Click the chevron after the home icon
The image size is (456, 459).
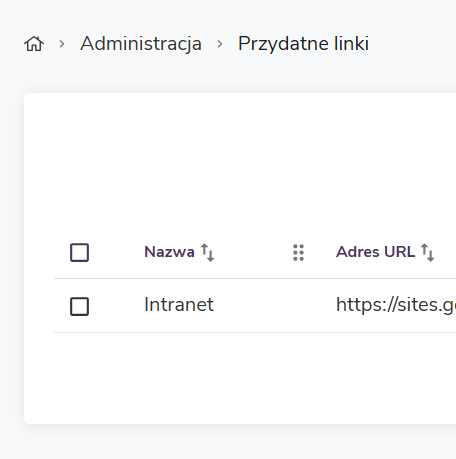[x=62, y=44]
